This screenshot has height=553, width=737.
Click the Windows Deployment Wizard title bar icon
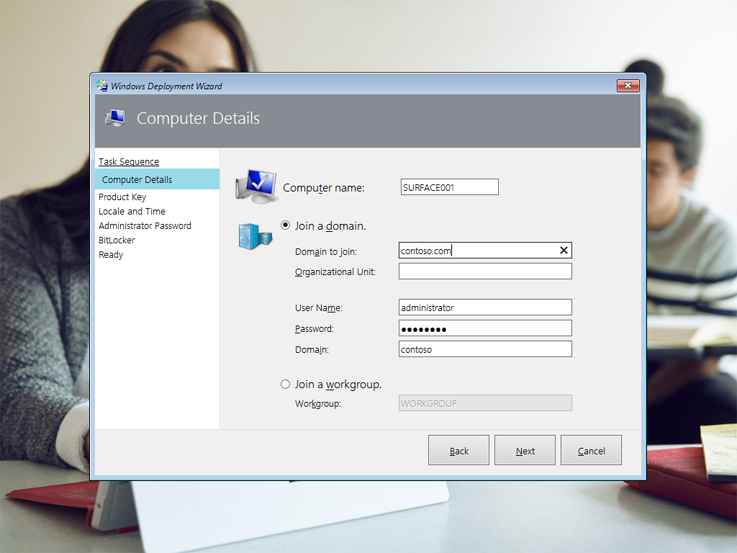(102, 86)
